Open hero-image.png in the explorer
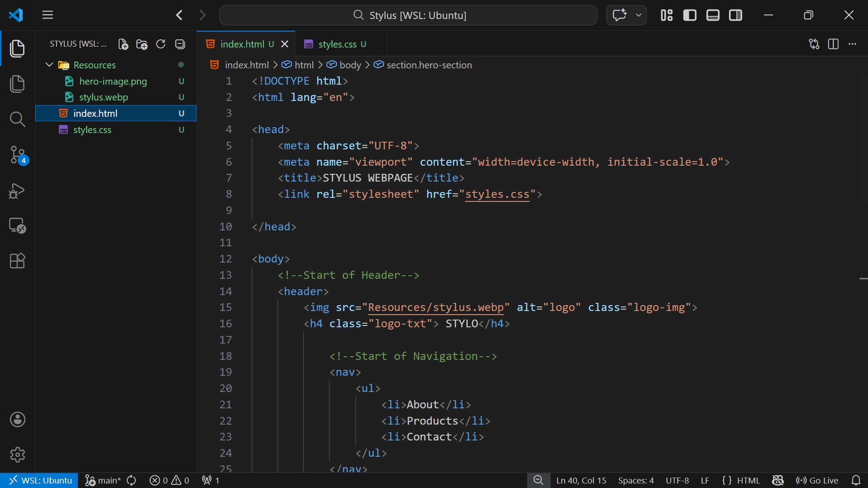868x488 pixels. pyautogui.click(x=113, y=81)
